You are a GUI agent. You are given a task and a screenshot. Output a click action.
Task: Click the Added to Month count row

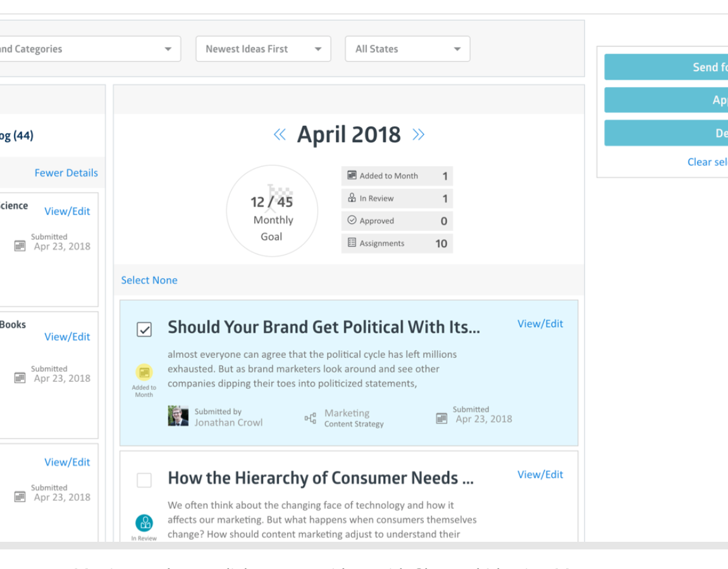click(397, 176)
